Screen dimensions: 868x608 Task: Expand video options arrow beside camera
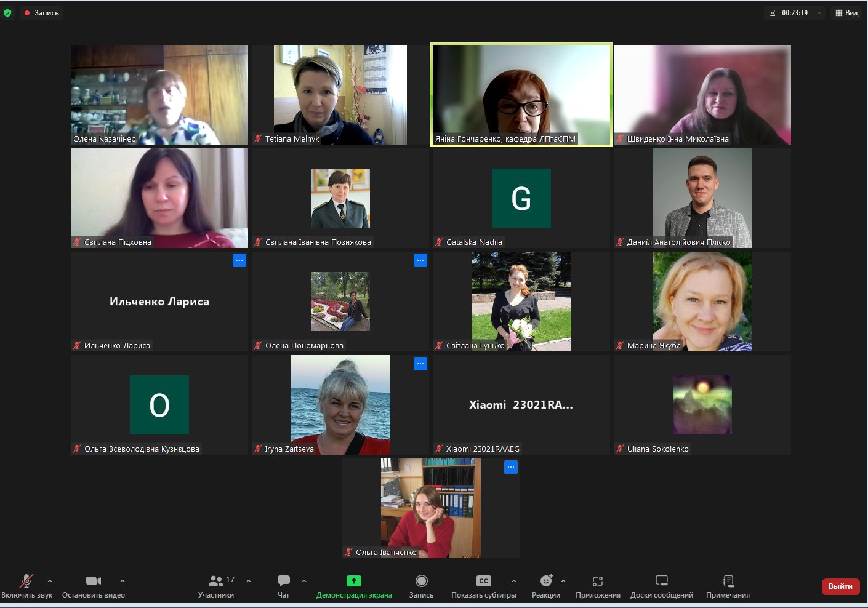point(123,581)
